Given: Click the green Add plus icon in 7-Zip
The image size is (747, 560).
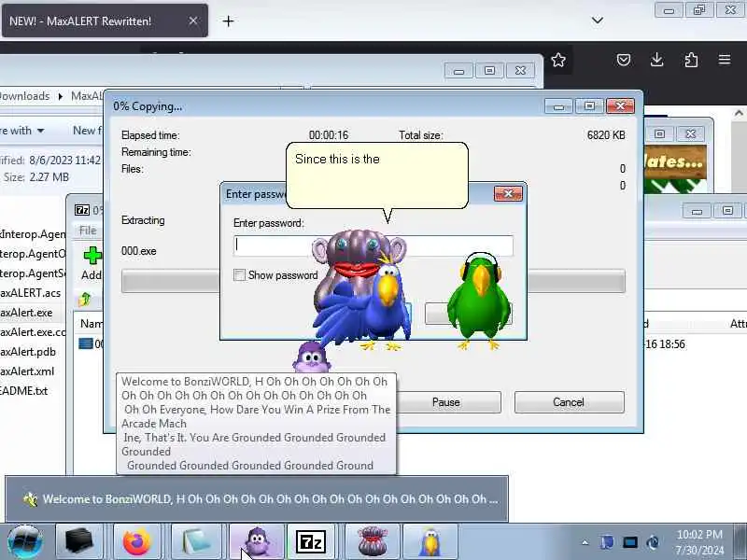Looking at the screenshot, I should point(92,256).
